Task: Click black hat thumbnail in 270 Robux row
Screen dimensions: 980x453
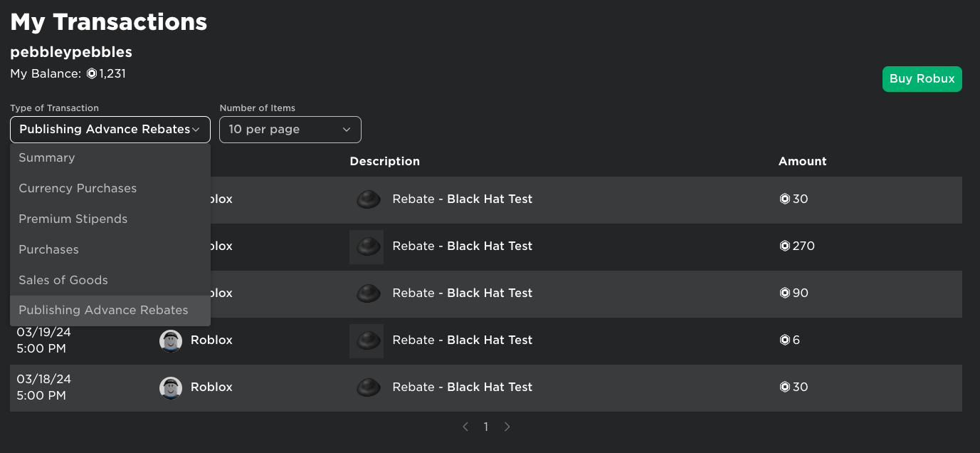Action: point(367,246)
